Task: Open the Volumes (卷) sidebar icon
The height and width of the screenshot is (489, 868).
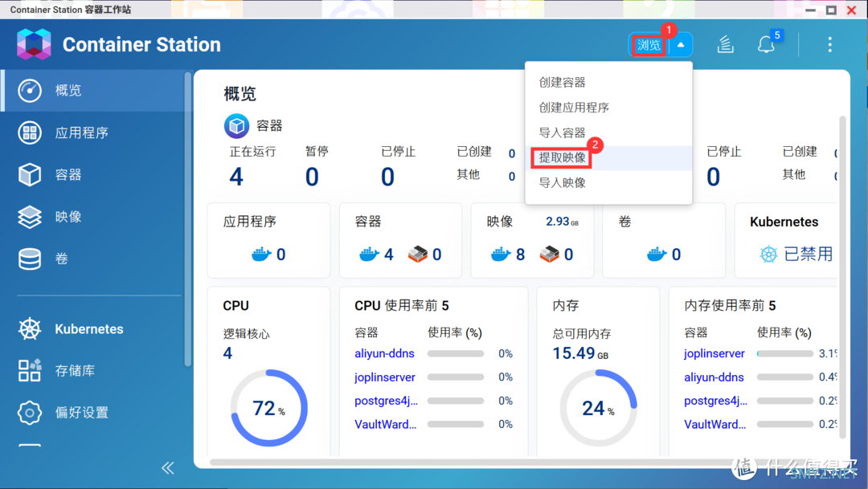Action: point(30,259)
